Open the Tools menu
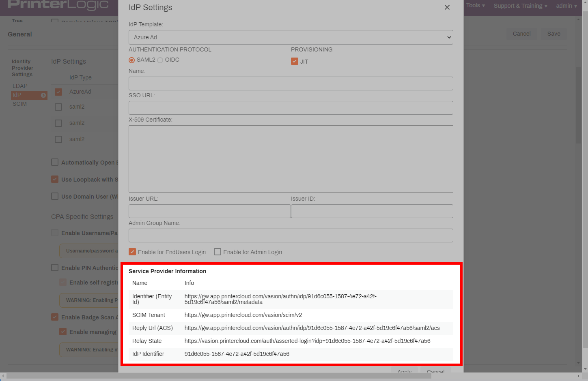588x381 pixels. pos(475,6)
